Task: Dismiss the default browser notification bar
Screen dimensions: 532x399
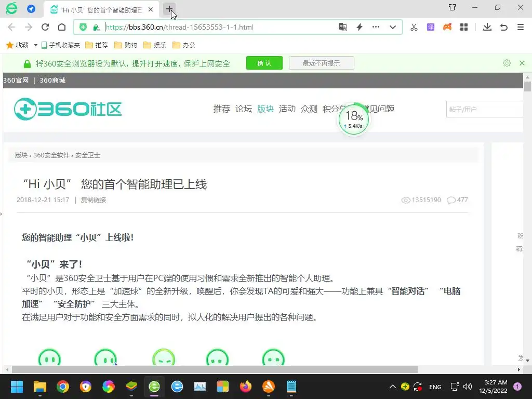Action: click(522, 63)
